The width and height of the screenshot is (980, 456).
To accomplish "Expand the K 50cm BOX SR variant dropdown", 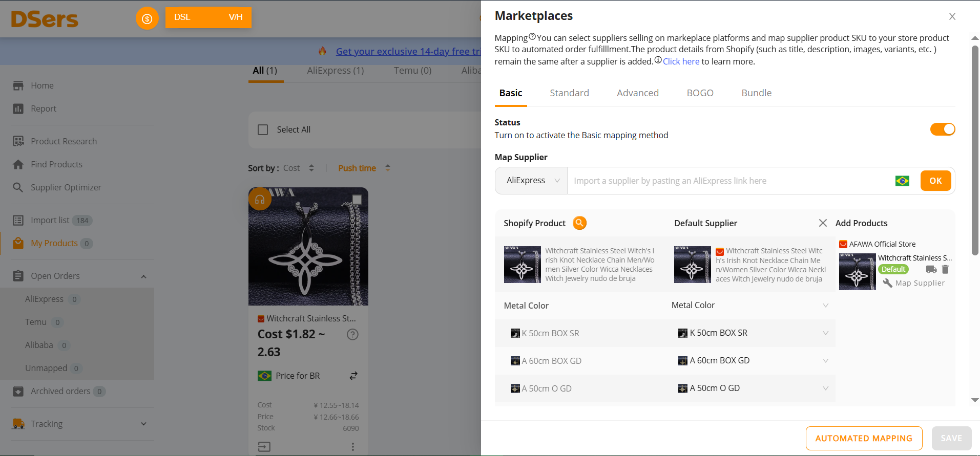I will [x=825, y=333].
